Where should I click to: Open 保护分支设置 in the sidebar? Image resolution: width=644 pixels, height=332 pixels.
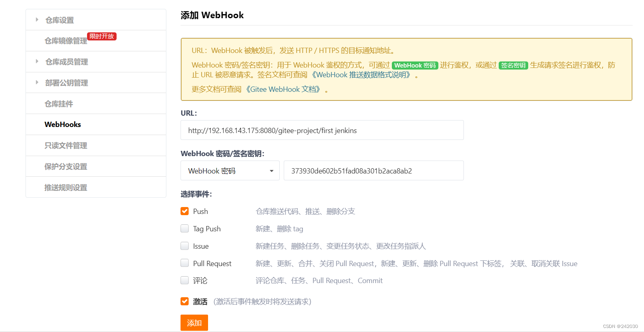66,167
